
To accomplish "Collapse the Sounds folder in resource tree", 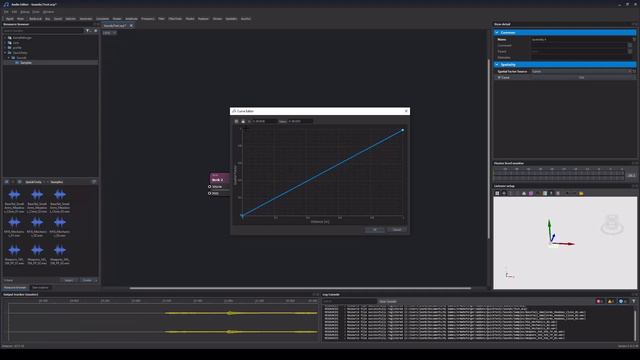I will [x=9, y=58].
